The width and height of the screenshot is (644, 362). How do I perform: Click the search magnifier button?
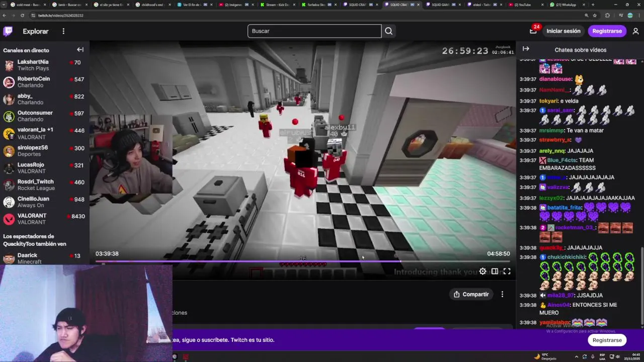[388, 31]
